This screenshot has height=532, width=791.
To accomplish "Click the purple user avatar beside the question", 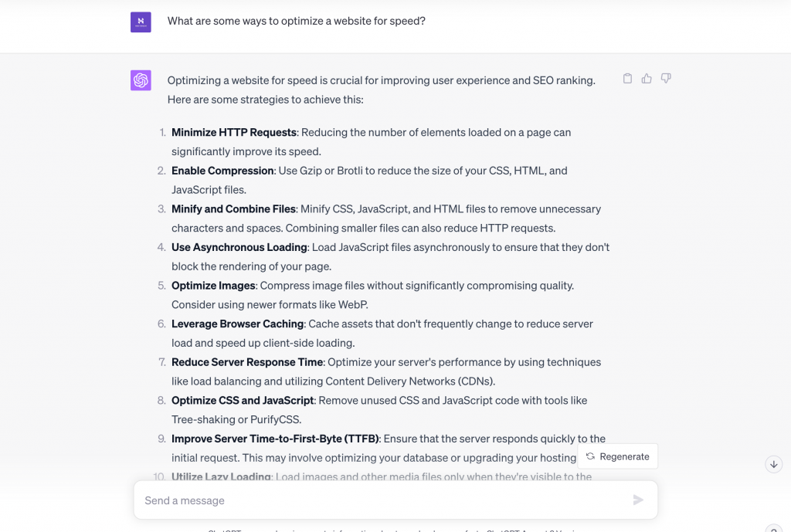I will click(x=141, y=22).
